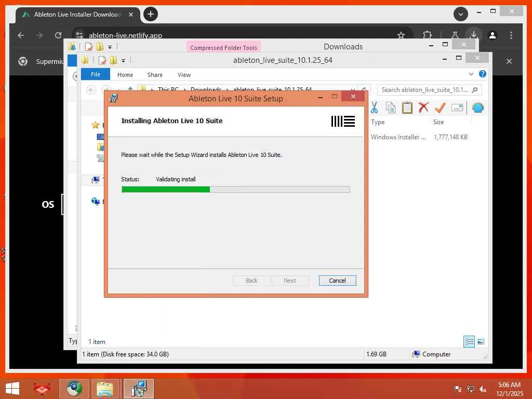Viewport: 532px width, 399px height.
Task: Click the green installation progress bar
Action: coord(166,189)
